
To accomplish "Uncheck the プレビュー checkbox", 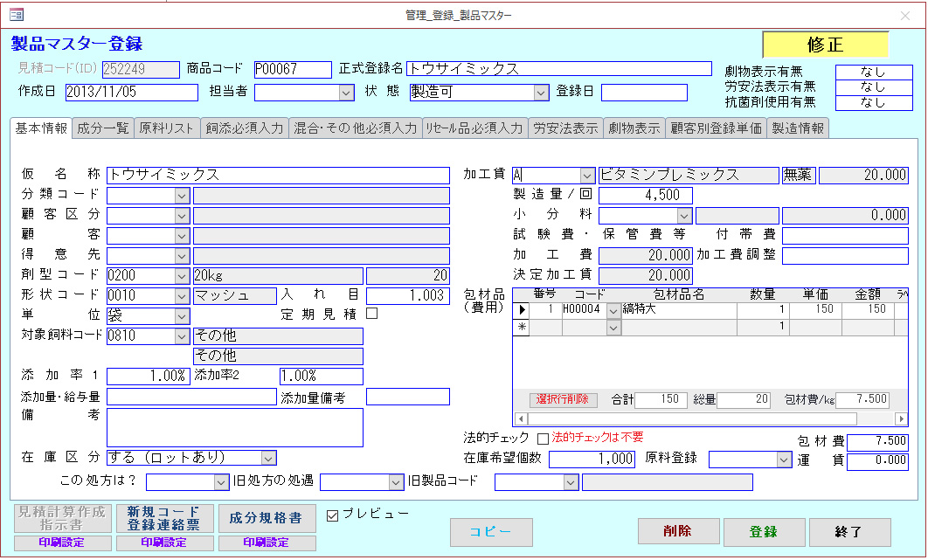I will pos(332,515).
